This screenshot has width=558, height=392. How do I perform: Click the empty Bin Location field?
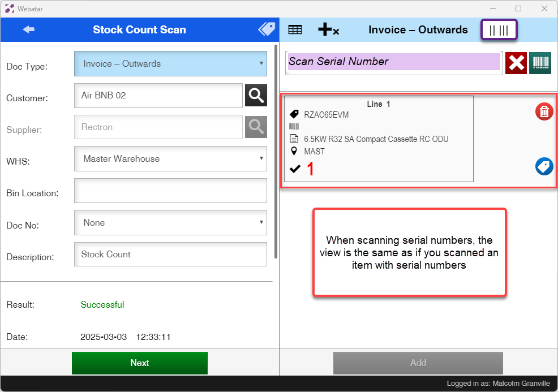(x=170, y=191)
